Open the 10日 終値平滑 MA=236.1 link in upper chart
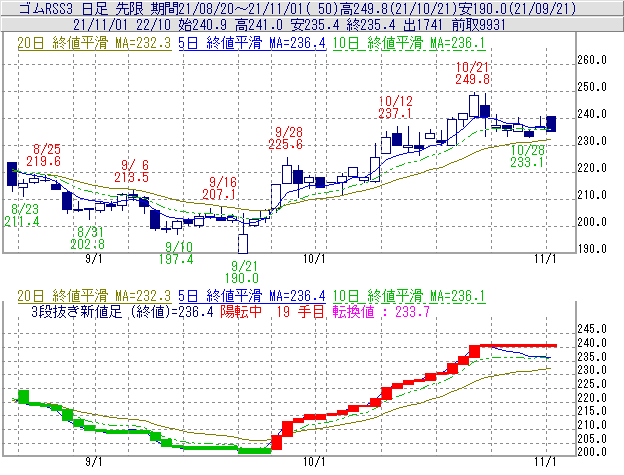The height and width of the screenshot is (475, 624). coord(409,43)
